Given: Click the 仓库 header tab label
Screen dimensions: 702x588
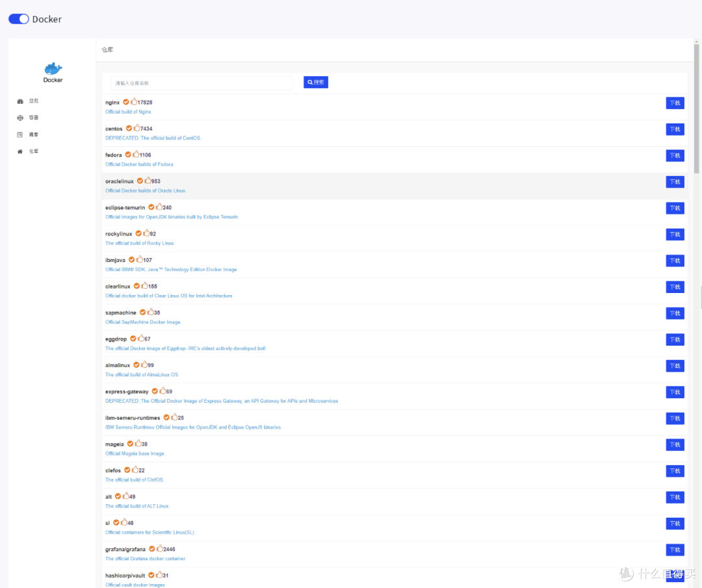Looking at the screenshot, I should point(107,49).
